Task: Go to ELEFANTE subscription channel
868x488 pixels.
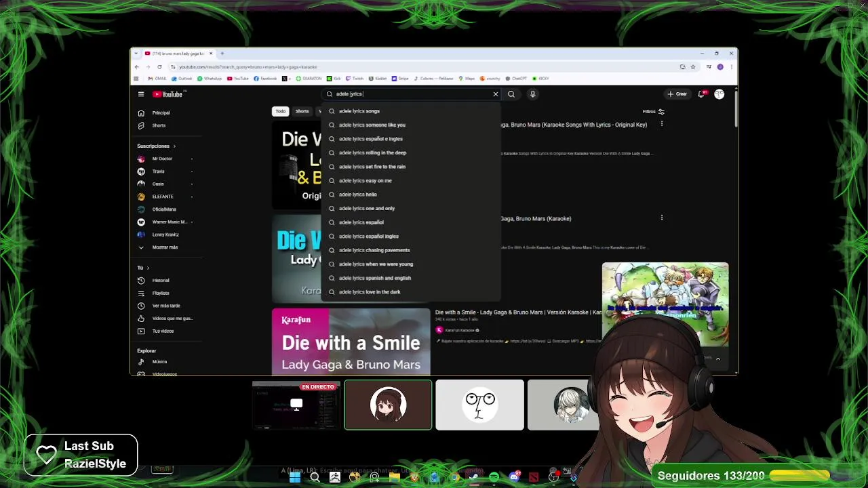Action: pos(163,197)
